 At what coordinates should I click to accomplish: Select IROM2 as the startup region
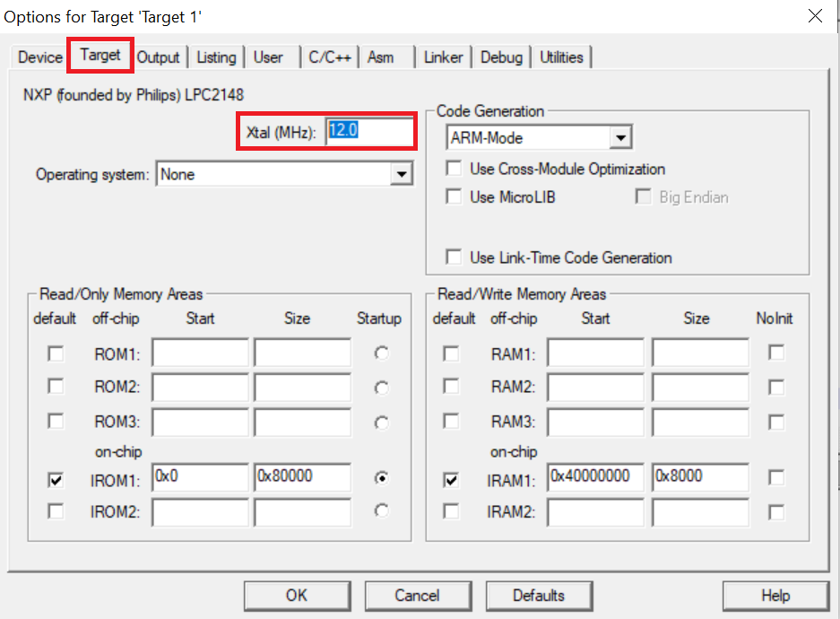[382, 511]
